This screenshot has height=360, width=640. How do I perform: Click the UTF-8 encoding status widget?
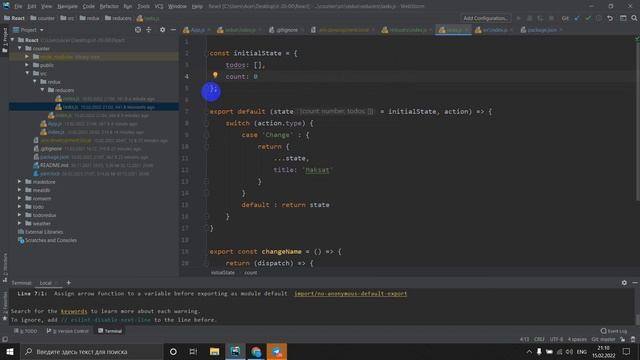(556, 340)
